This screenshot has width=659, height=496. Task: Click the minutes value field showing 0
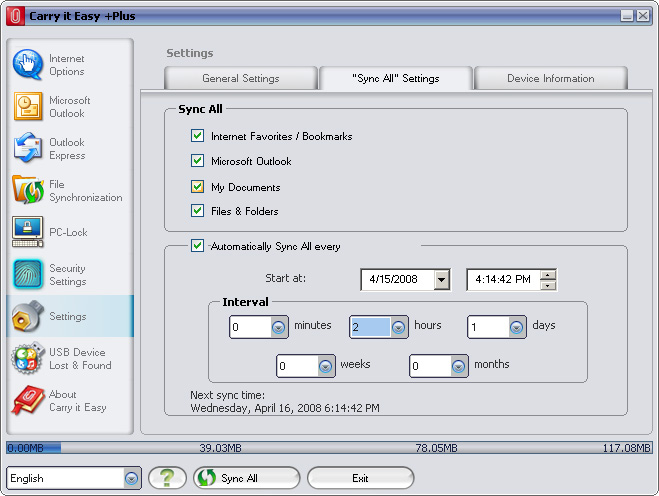251,327
